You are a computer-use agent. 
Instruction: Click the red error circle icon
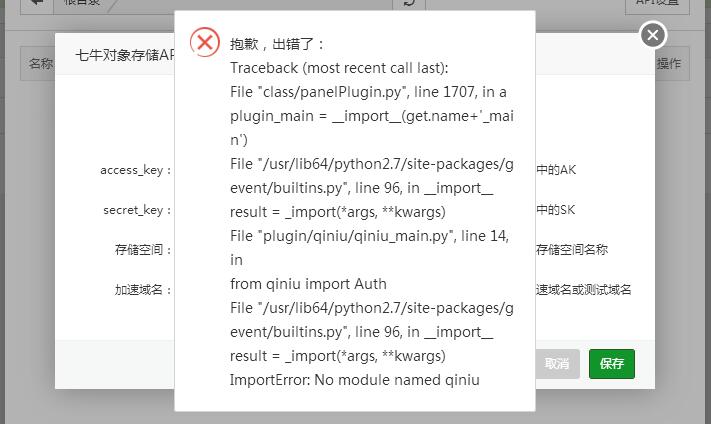[205, 42]
